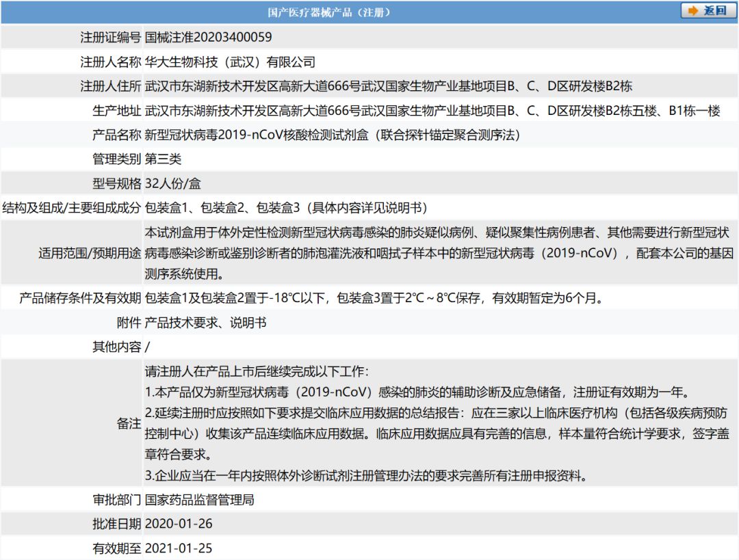739x560 pixels.
Task: Click the 32人份/盒 specification value
Action: click(172, 184)
